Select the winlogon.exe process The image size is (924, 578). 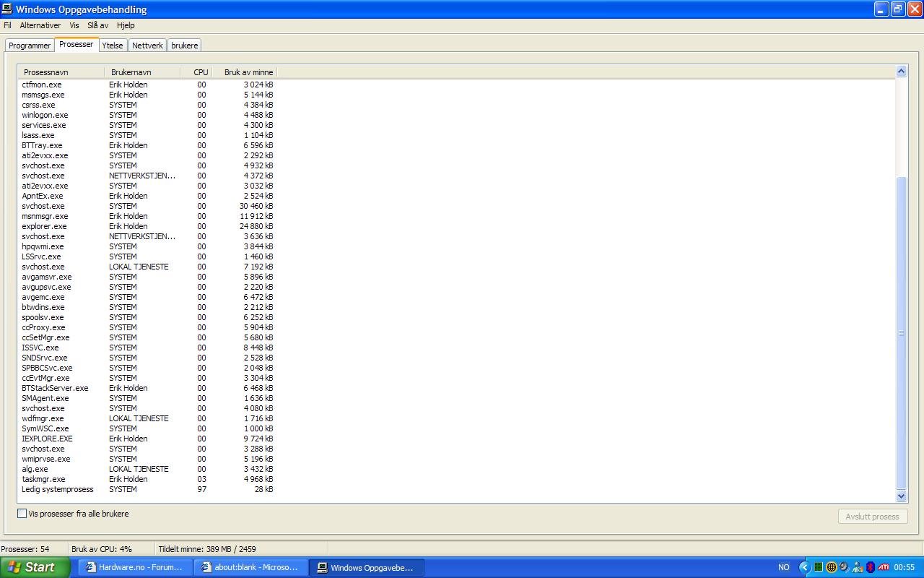coord(147,115)
